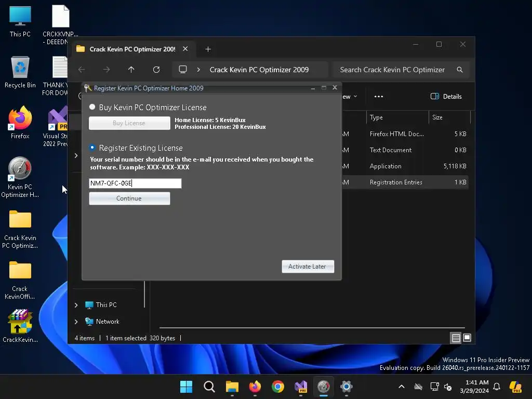Click the key icon in Register dialog title
This screenshot has width=532, height=399.
88,88
